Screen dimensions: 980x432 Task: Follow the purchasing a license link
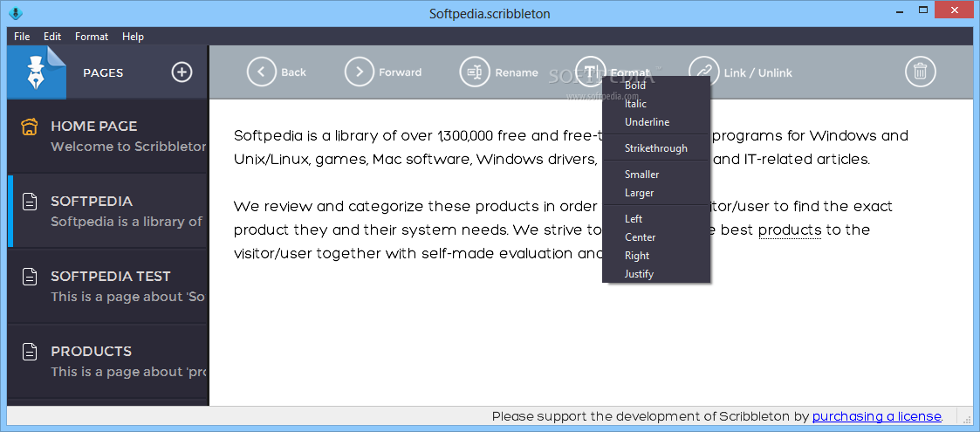pyautogui.click(x=876, y=416)
